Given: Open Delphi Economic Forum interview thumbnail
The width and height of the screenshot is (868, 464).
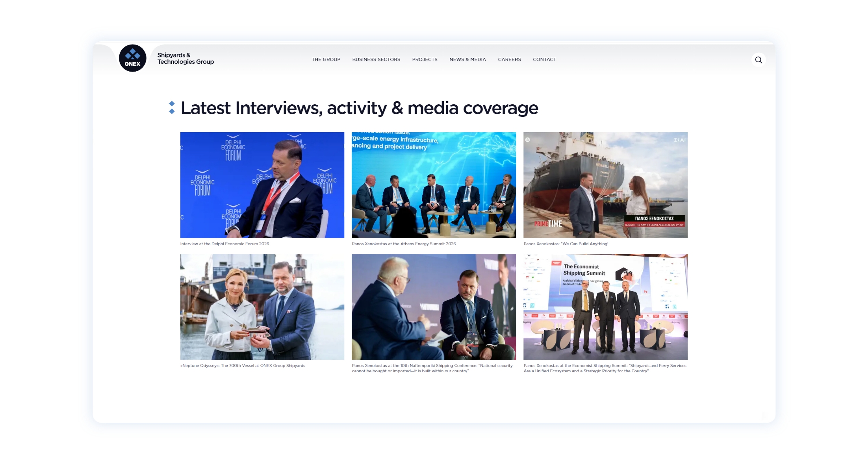Looking at the screenshot, I should (x=262, y=185).
